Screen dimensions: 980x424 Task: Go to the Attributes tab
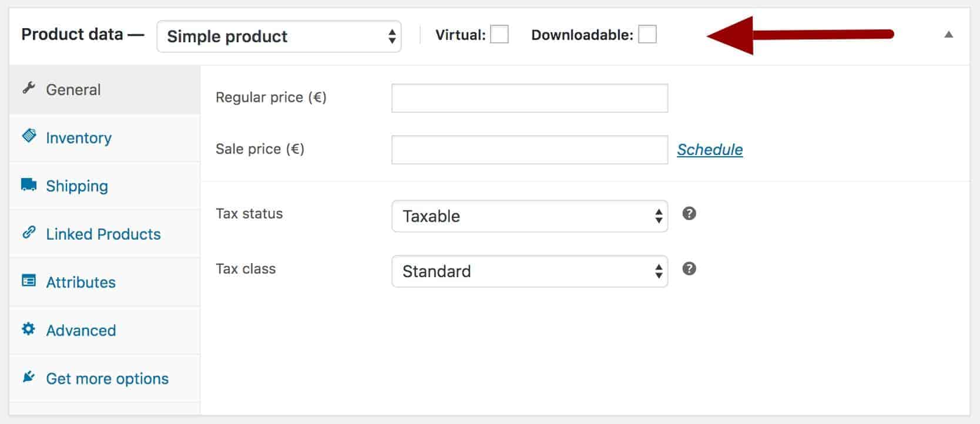(x=105, y=282)
